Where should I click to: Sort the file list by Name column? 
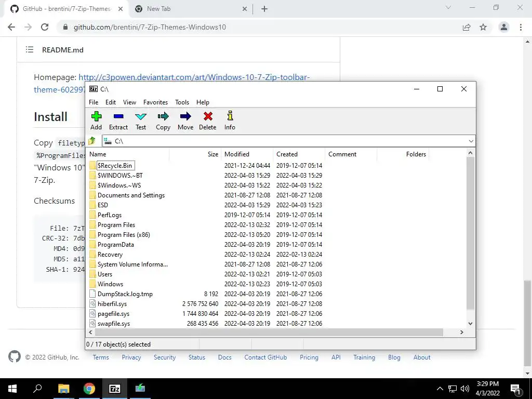(128, 154)
